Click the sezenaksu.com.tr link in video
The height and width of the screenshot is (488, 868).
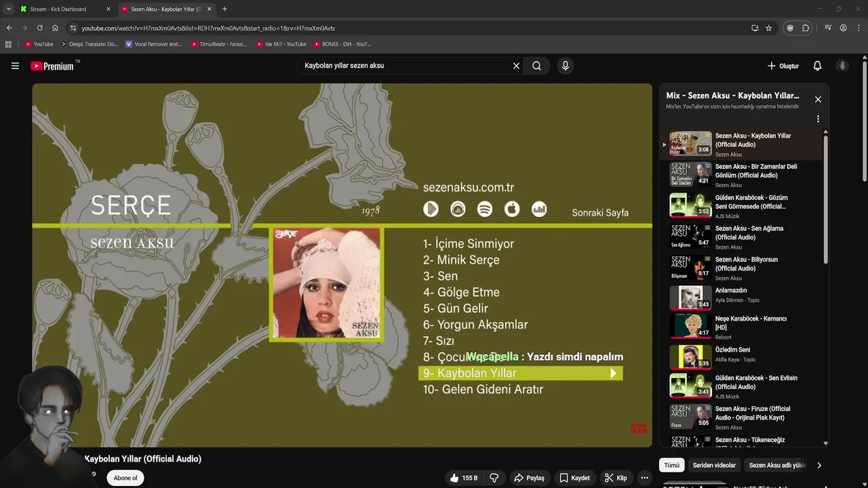(469, 188)
